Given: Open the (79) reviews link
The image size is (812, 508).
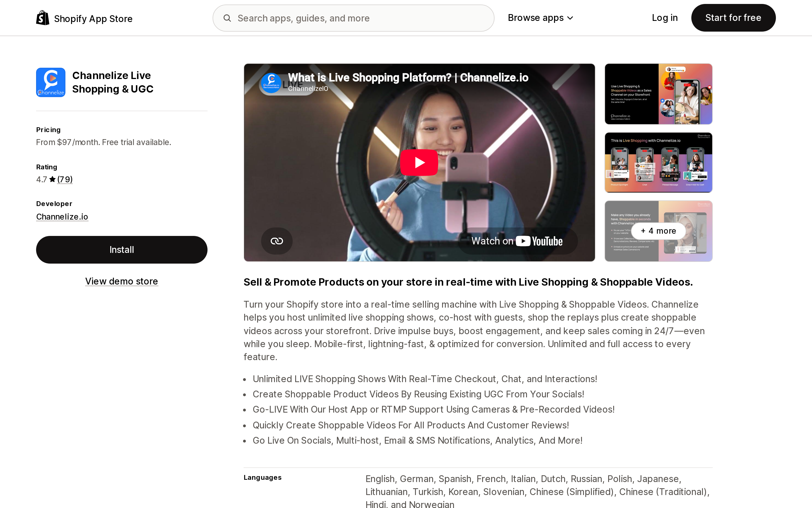Looking at the screenshot, I should click(x=65, y=179).
